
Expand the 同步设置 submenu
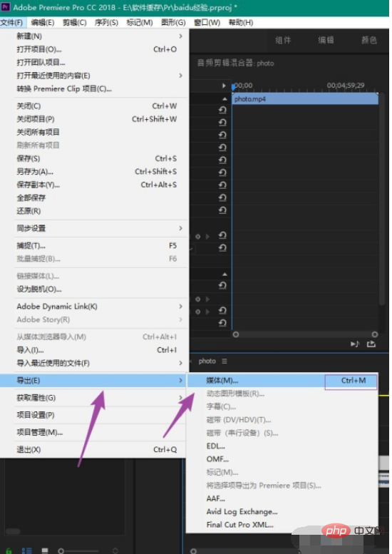[x=94, y=228]
